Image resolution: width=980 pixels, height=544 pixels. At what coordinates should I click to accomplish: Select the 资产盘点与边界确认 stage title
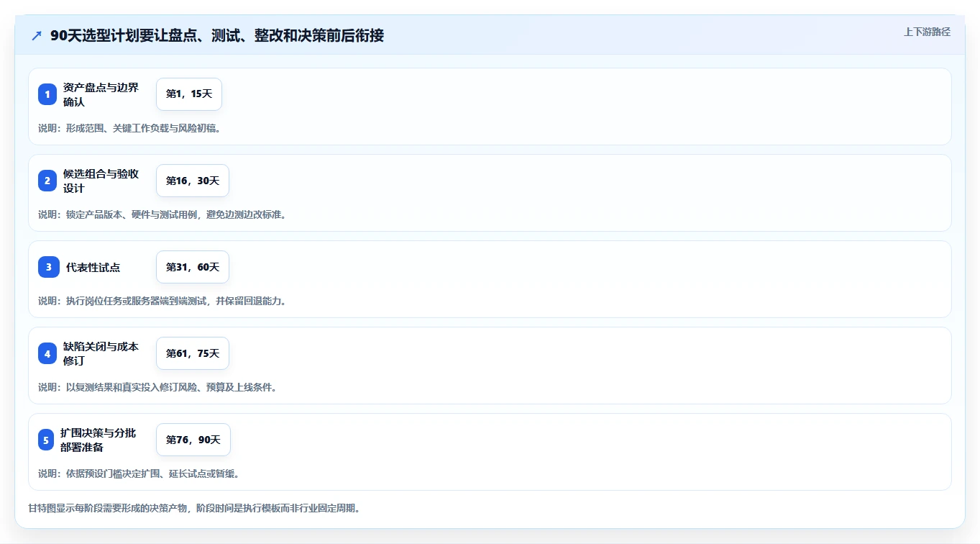click(x=100, y=94)
